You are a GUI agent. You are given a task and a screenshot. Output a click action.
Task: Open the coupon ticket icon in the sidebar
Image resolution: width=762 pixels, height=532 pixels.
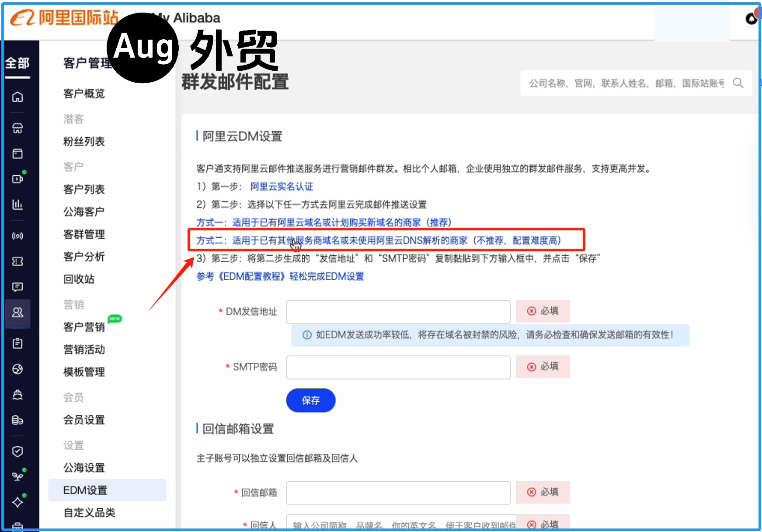17,261
